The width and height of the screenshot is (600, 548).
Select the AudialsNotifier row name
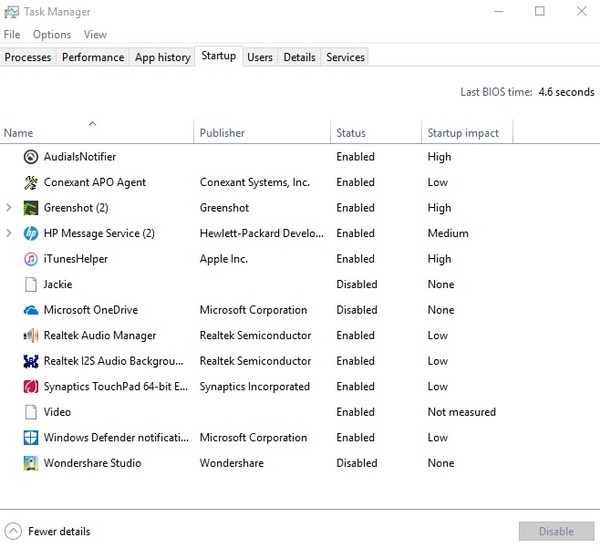[80, 157]
